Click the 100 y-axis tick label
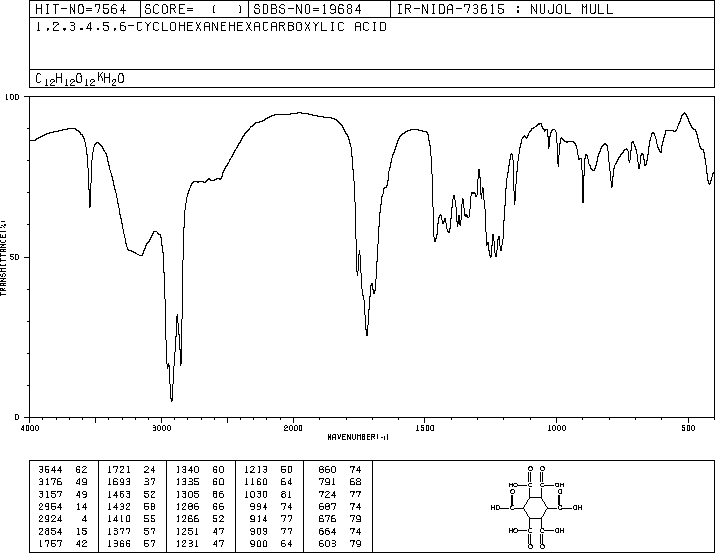The image size is (715, 553). (12, 97)
